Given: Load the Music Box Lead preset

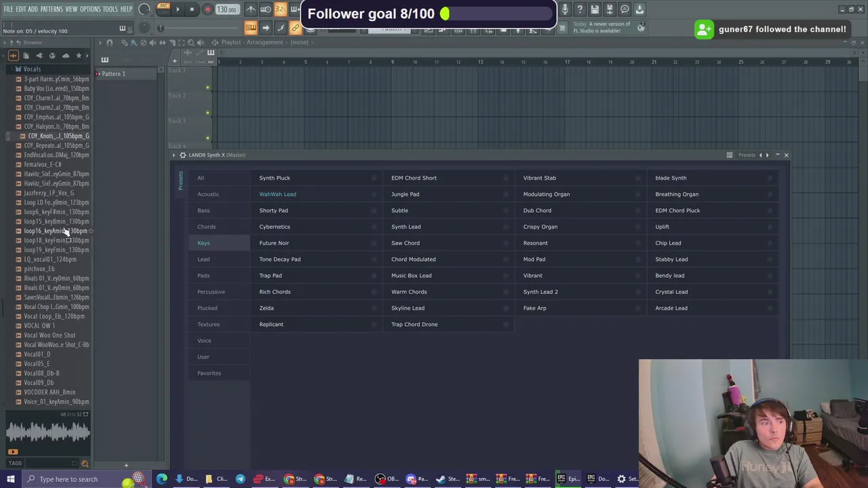Looking at the screenshot, I should 411,275.
